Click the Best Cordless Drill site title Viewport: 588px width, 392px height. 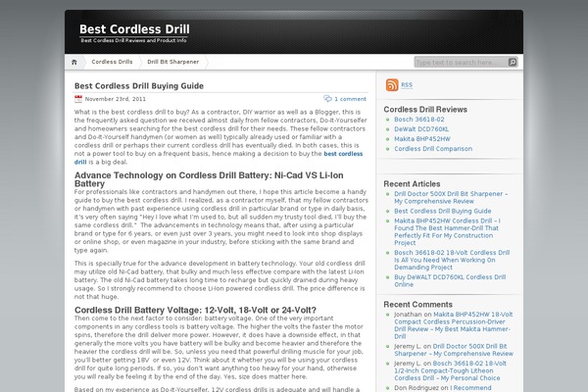pyautogui.click(x=134, y=29)
